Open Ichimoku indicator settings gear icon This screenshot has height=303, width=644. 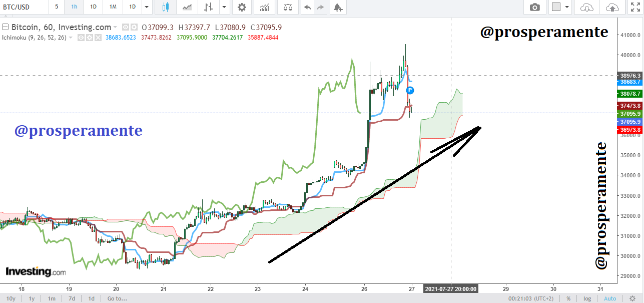90,38
